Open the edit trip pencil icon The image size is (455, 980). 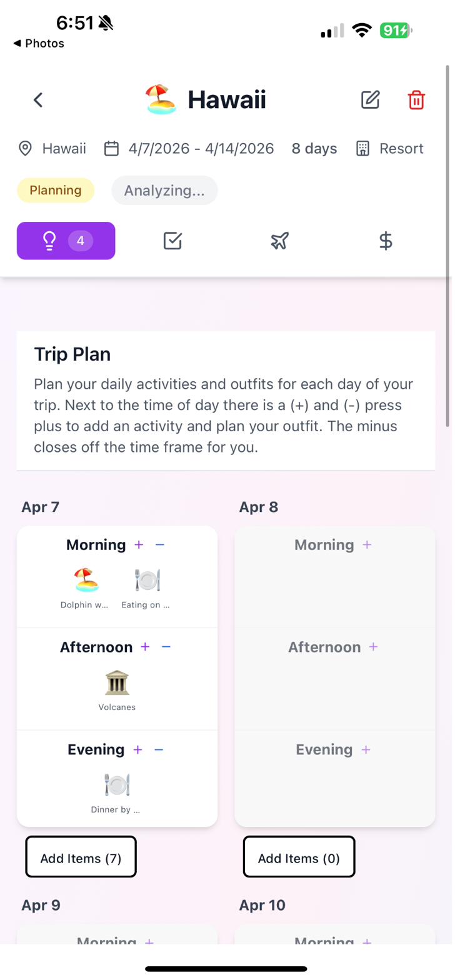370,99
